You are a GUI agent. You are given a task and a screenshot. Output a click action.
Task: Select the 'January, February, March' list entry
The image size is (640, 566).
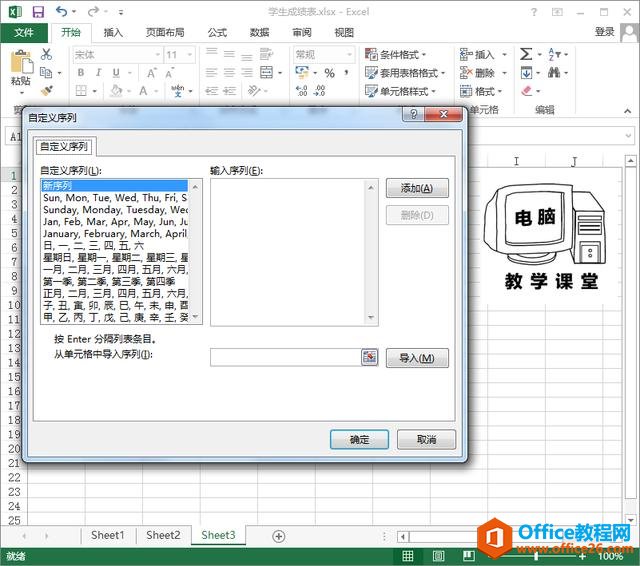[x=115, y=234]
